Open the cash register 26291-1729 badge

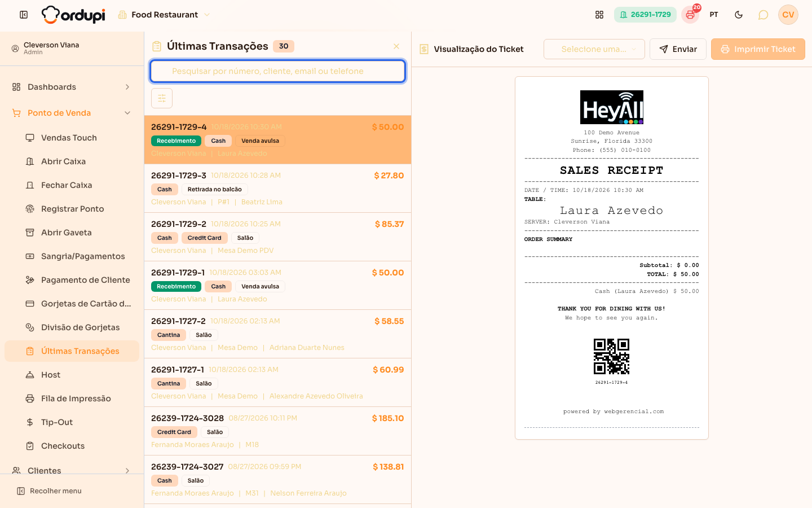tap(645, 15)
